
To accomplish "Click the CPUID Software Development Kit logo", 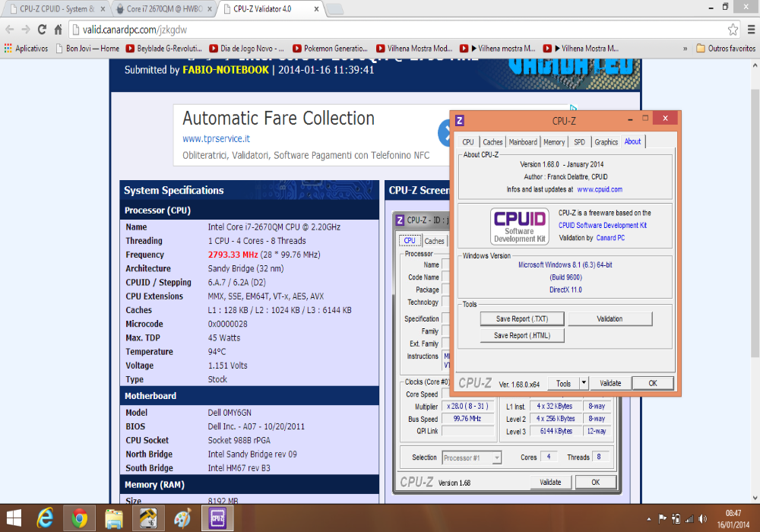I will [519, 226].
